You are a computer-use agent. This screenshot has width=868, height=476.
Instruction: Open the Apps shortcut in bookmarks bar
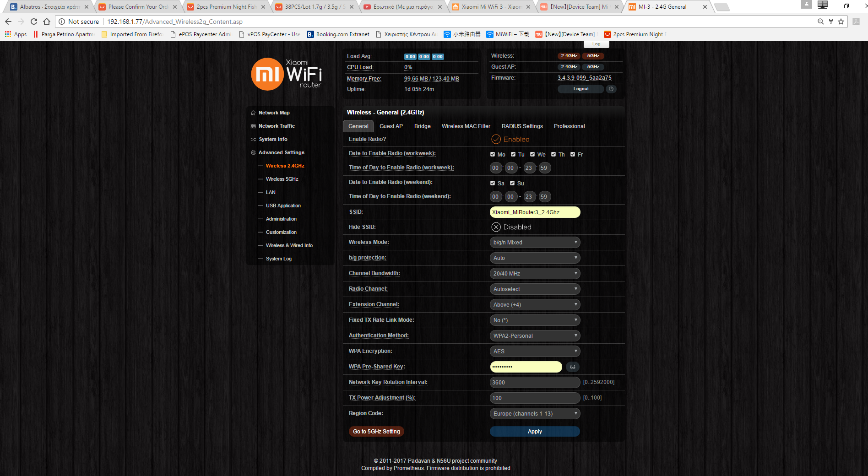tap(16, 34)
